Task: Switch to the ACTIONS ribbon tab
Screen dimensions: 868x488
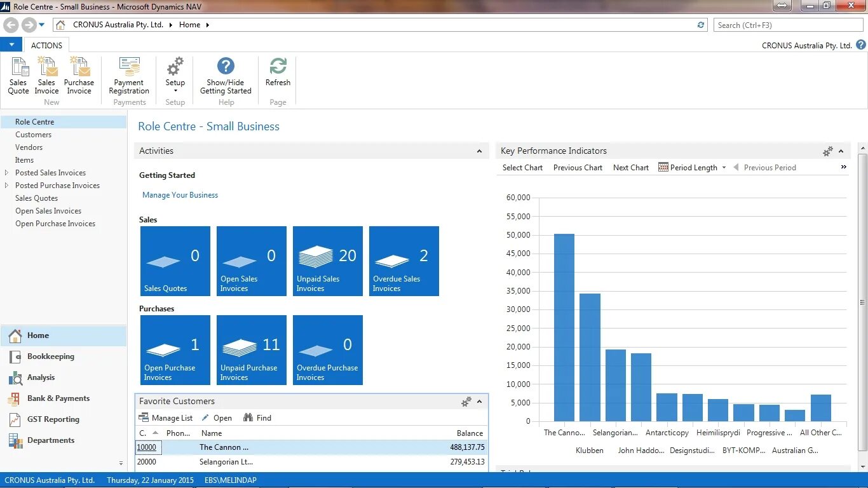Action: click(x=46, y=45)
